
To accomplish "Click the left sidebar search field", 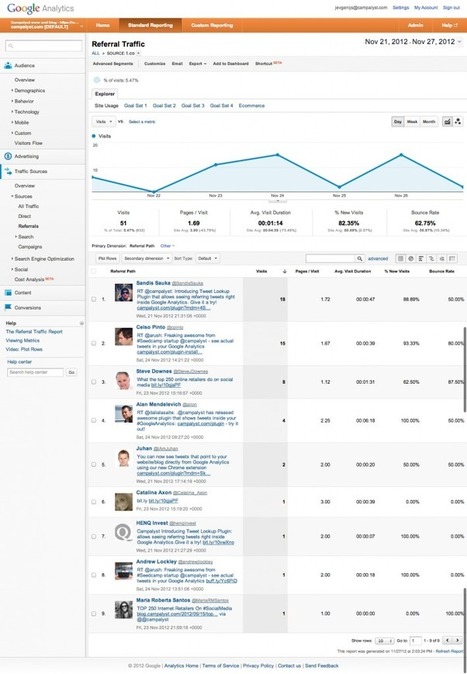I will pyautogui.click(x=43, y=46).
